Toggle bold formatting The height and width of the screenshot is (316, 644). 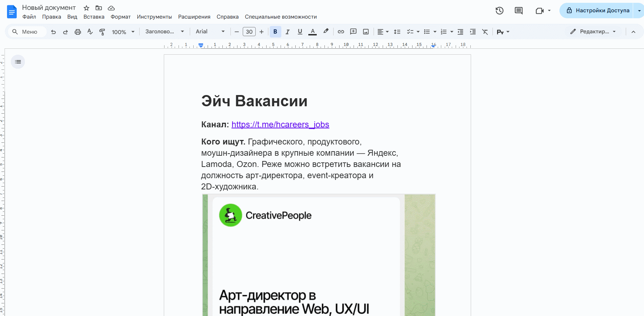275,32
